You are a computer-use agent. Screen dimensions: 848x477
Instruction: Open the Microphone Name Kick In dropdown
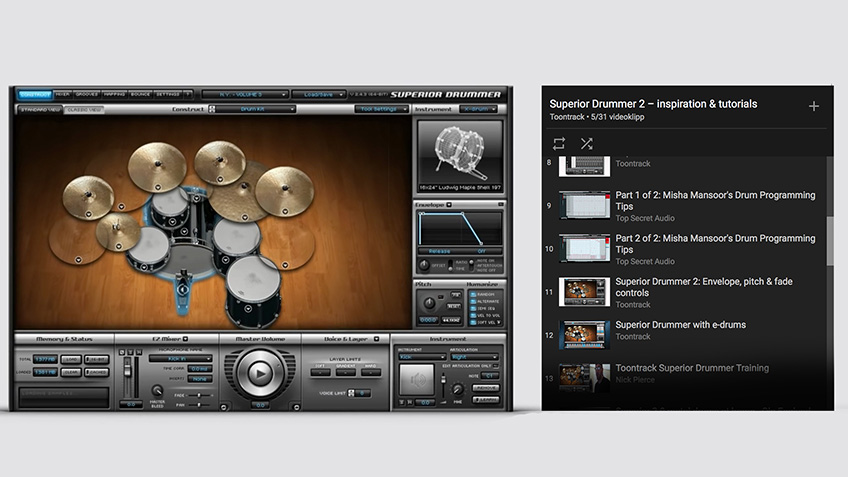(x=180, y=359)
